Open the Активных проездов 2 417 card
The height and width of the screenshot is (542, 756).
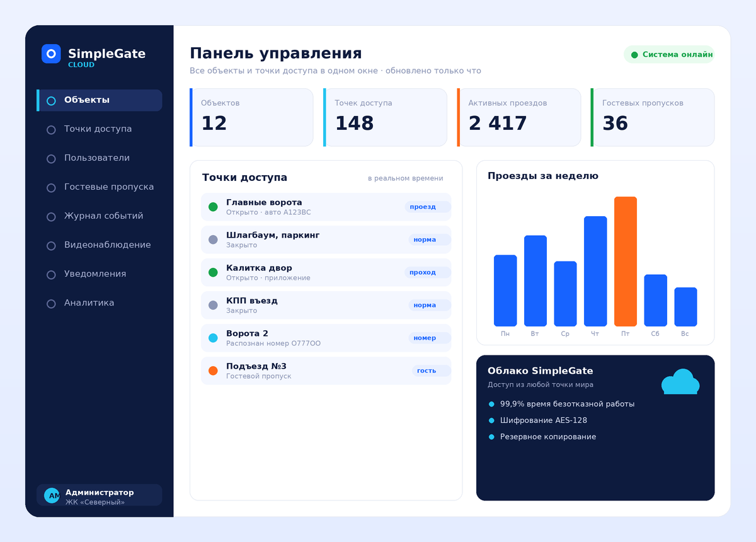pyautogui.click(x=519, y=117)
